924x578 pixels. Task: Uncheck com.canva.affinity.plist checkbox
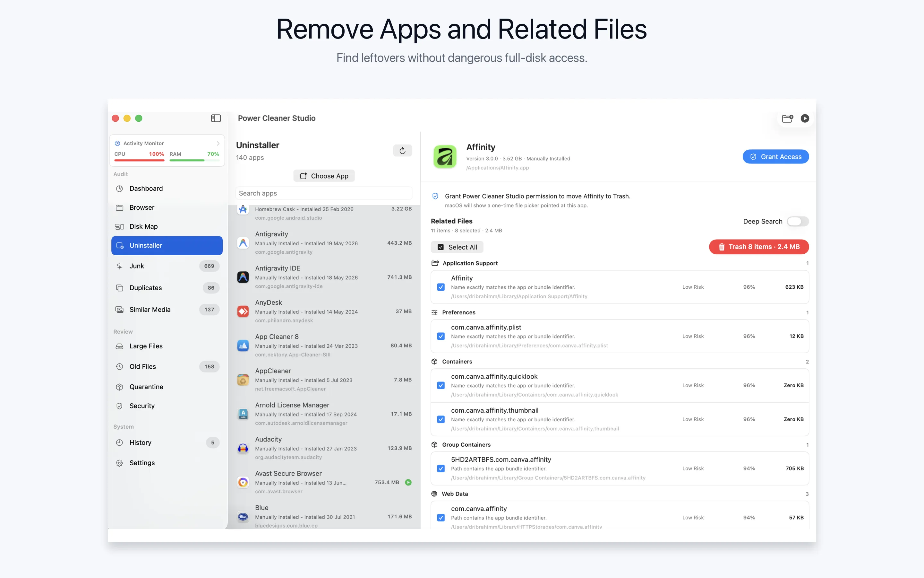pyautogui.click(x=441, y=337)
